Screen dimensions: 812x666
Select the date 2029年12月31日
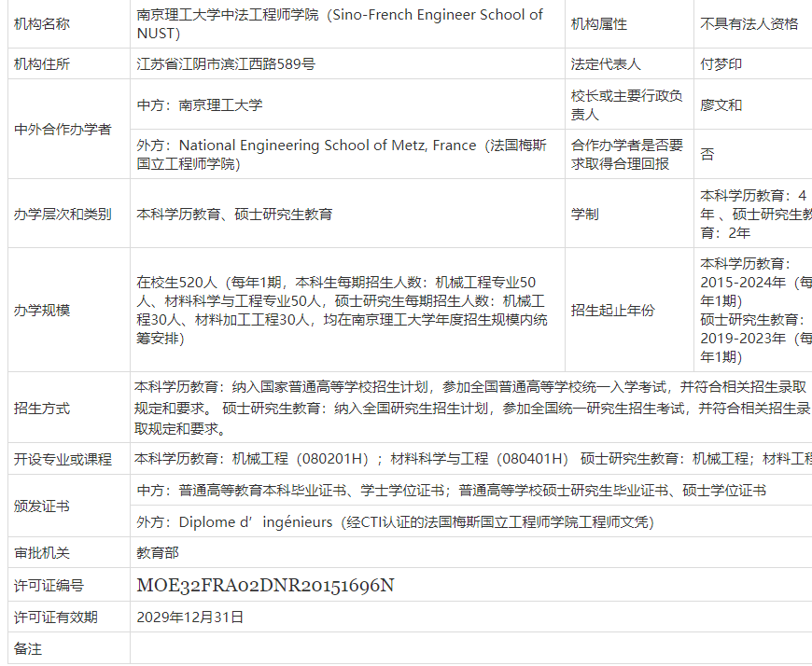point(190,617)
